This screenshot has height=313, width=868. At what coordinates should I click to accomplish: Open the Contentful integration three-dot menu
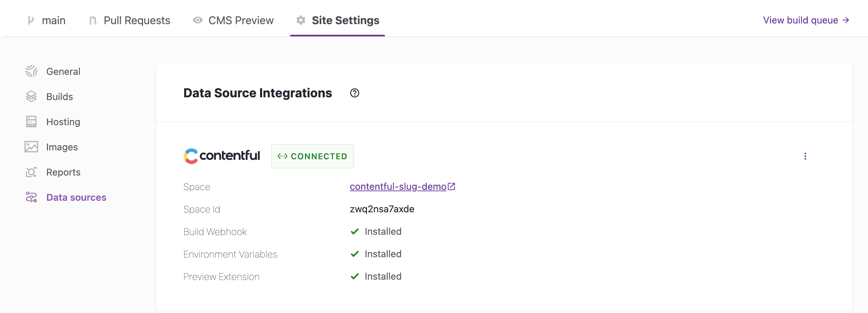(x=805, y=156)
